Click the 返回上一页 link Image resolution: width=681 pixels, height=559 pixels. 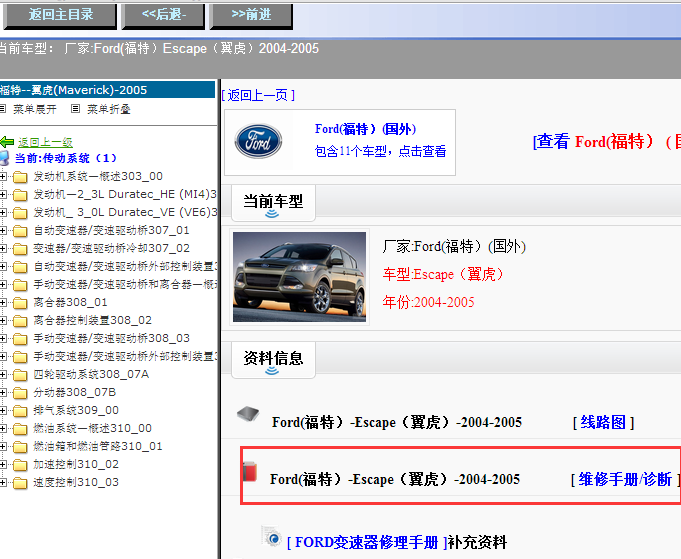pos(258,95)
